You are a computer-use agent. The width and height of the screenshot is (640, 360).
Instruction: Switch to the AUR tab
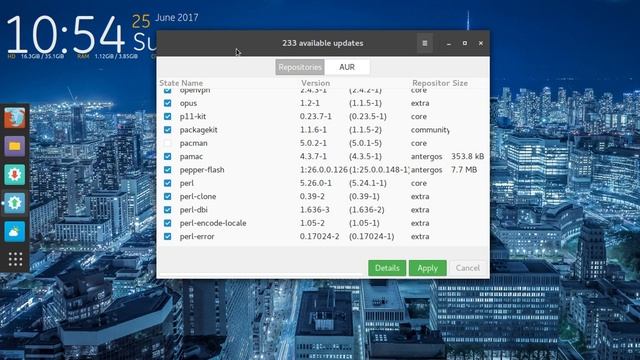347,67
